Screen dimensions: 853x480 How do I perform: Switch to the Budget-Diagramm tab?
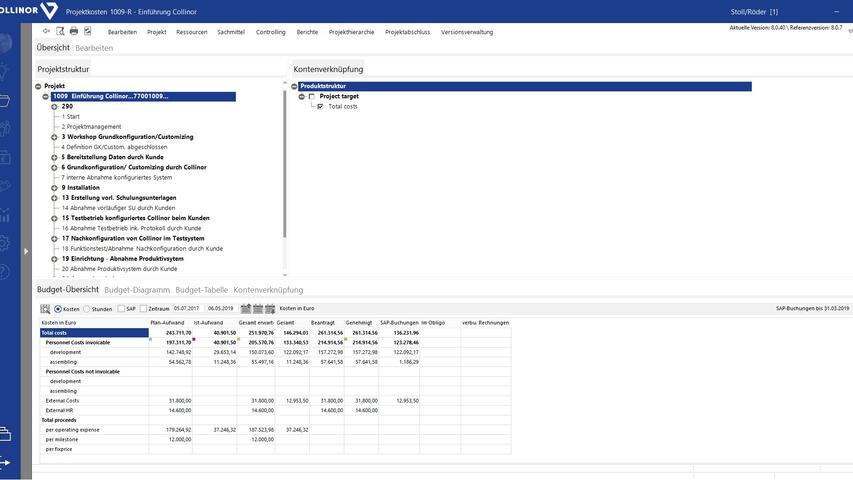pos(135,290)
